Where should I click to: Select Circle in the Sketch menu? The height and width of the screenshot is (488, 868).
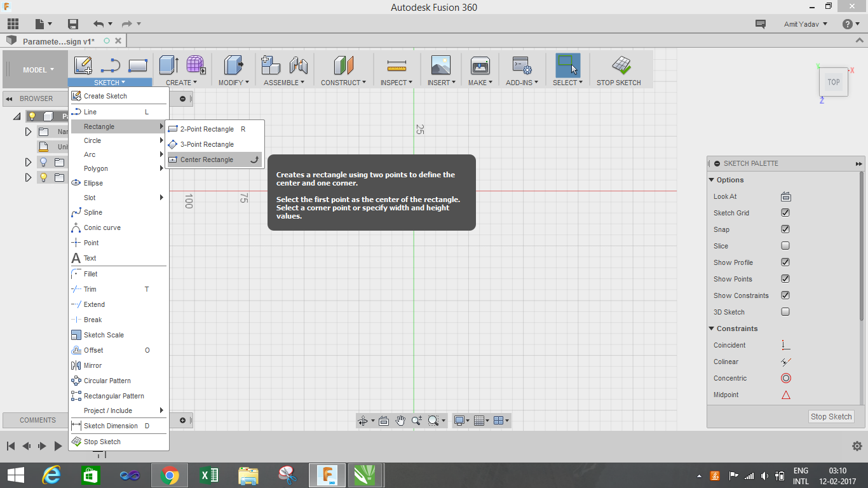click(x=118, y=140)
